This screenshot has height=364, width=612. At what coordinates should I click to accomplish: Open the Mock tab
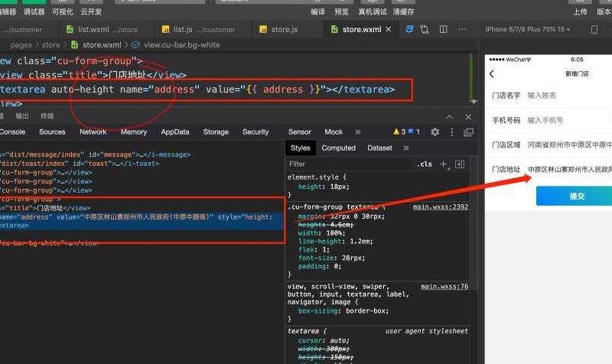click(x=334, y=132)
